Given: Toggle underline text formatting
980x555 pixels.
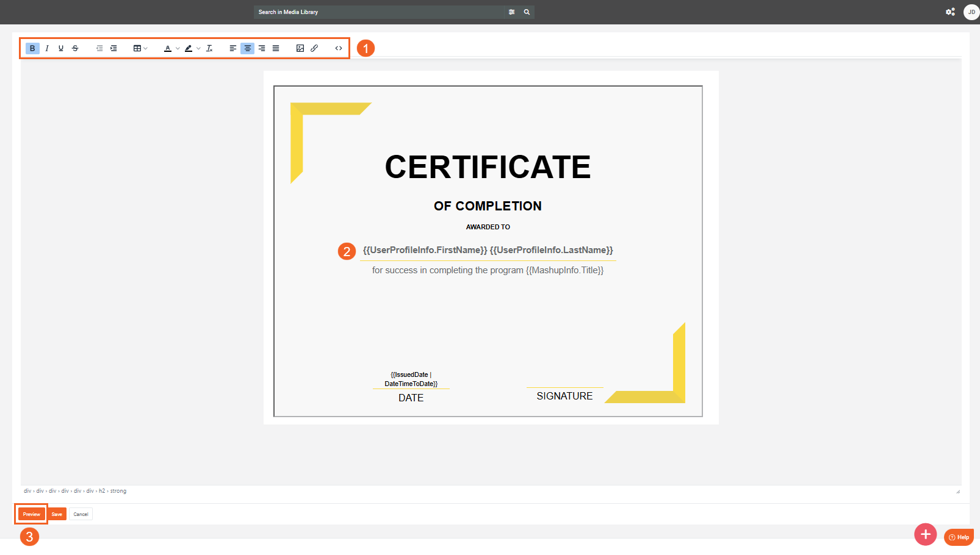Looking at the screenshot, I should coord(61,48).
